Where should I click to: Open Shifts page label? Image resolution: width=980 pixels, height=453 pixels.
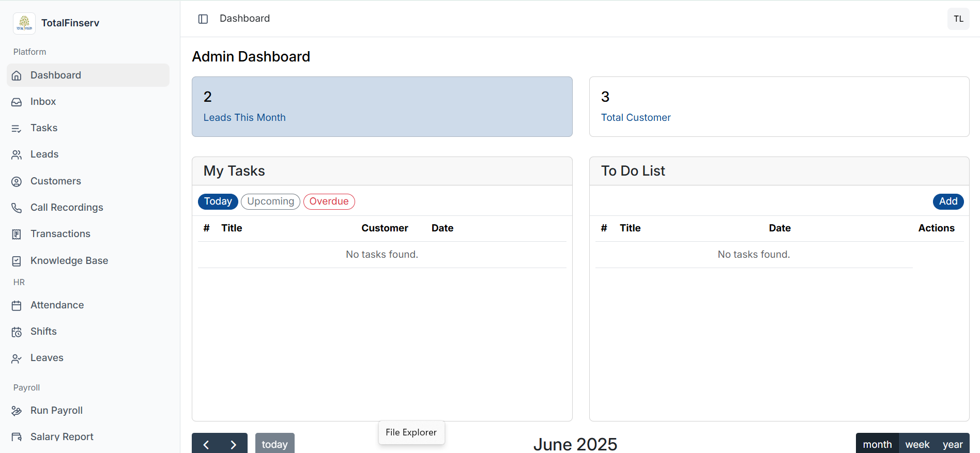43,332
